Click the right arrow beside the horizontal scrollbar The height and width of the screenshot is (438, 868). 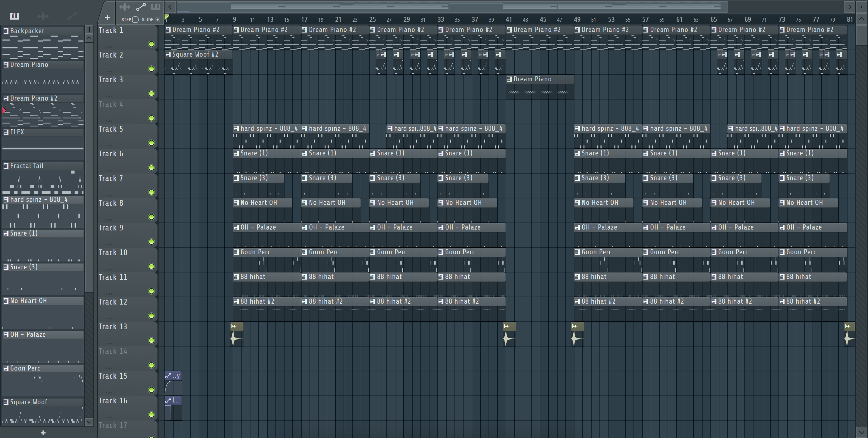[850, 6]
